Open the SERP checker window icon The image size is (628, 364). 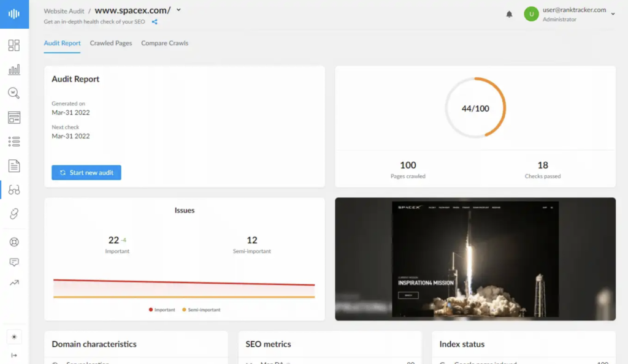14,118
